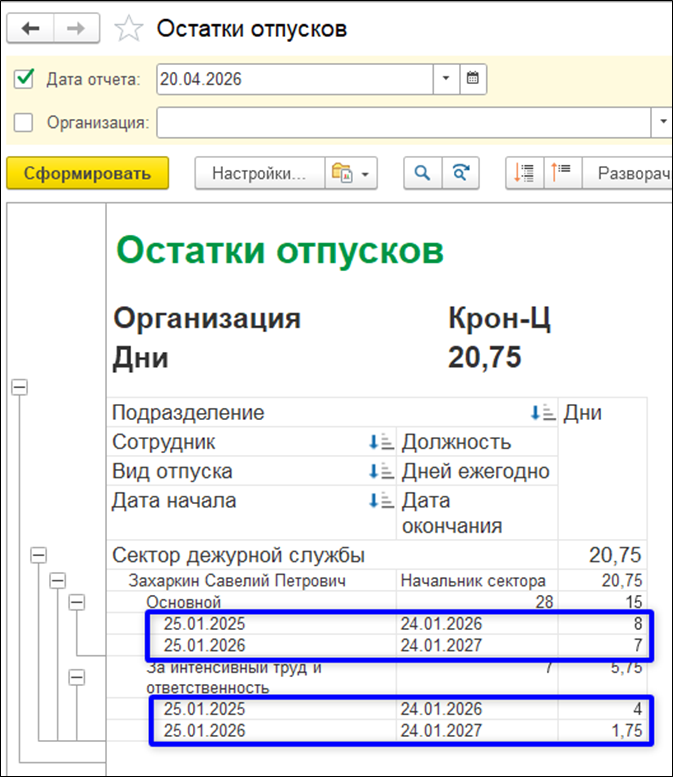Collapse the Захаркин Савелий Петрович group

pyautogui.click(x=57, y=580)
